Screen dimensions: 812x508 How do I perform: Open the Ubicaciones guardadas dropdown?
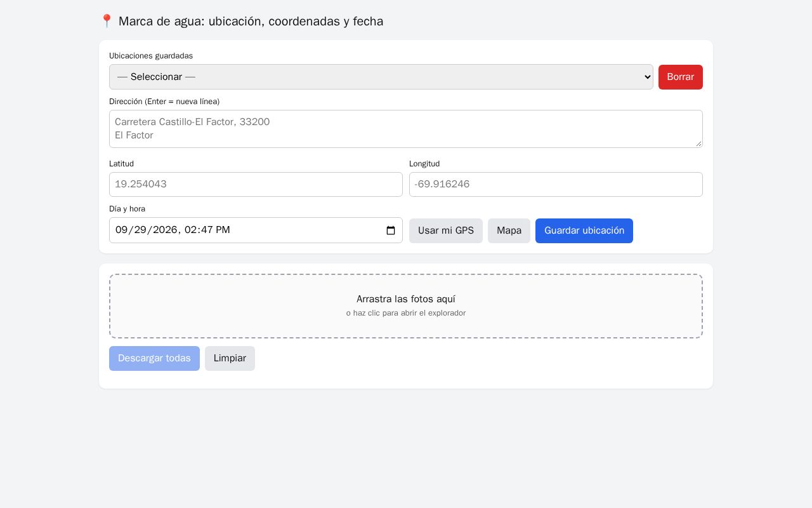[381, 77]
